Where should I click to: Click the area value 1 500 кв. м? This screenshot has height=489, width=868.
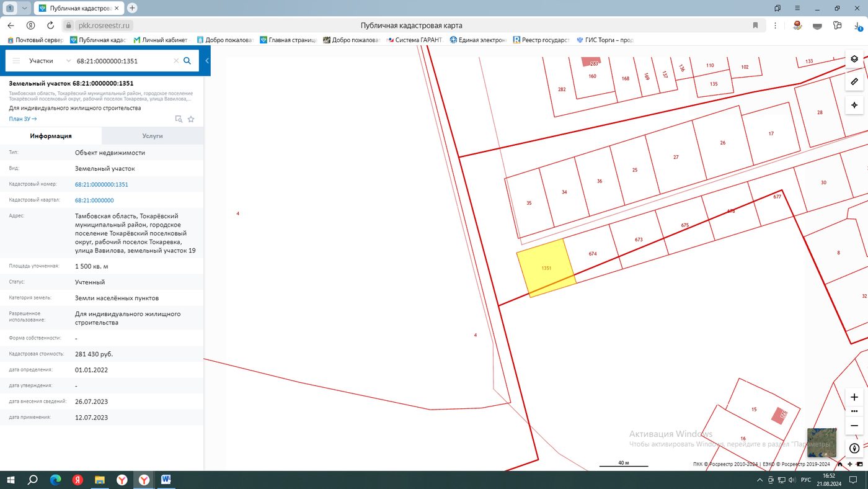click(92, 266)
